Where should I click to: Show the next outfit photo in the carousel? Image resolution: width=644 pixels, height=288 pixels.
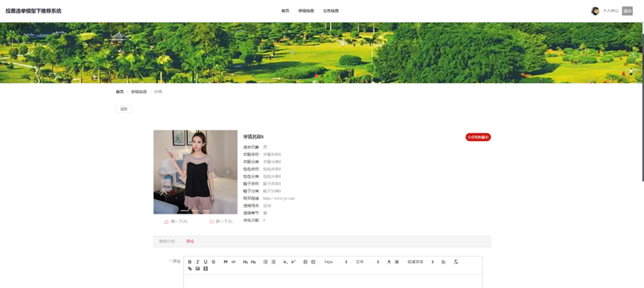228,172
